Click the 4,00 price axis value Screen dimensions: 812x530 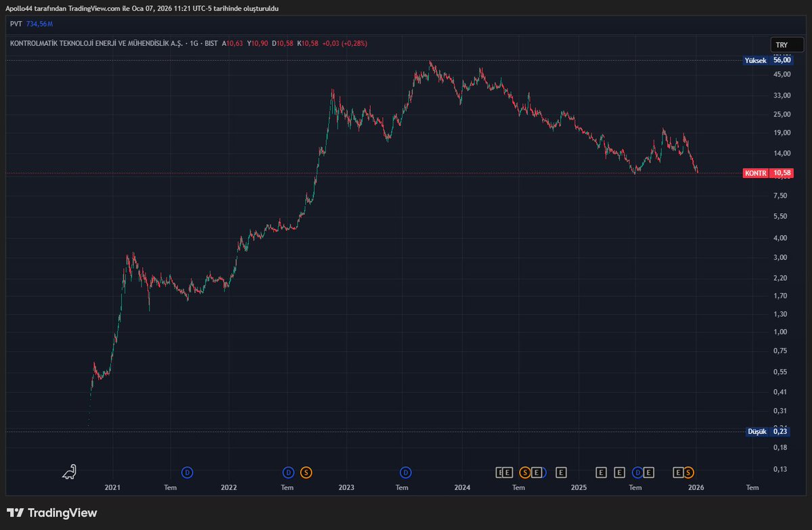(x=782, y=238)
